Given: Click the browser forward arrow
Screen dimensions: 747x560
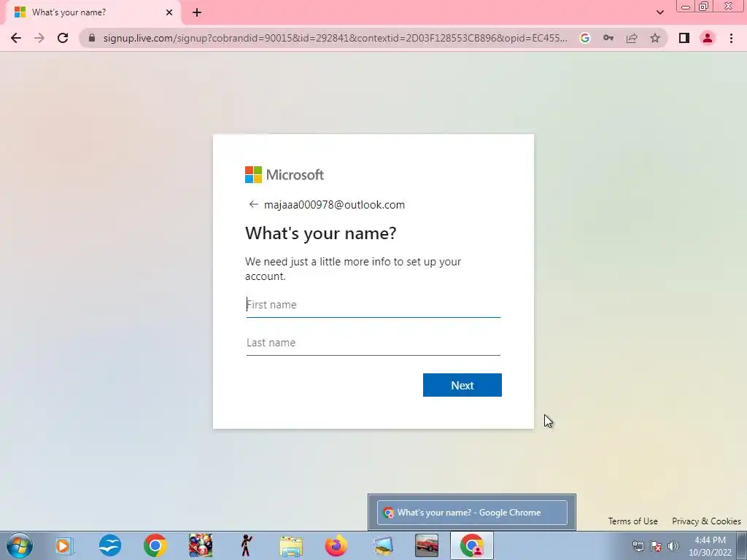Looking at the screenshot, I should [x=39, y=38].
